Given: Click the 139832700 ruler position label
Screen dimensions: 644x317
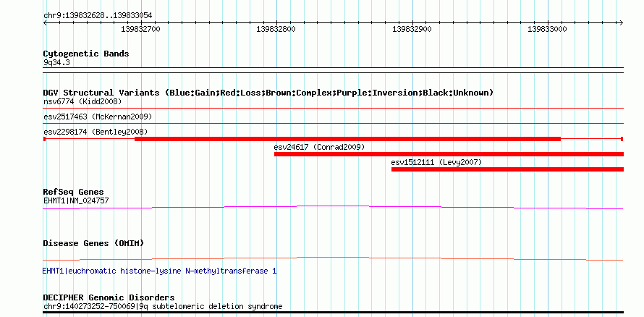Looking at the screenshot, I should pos(141,29).
